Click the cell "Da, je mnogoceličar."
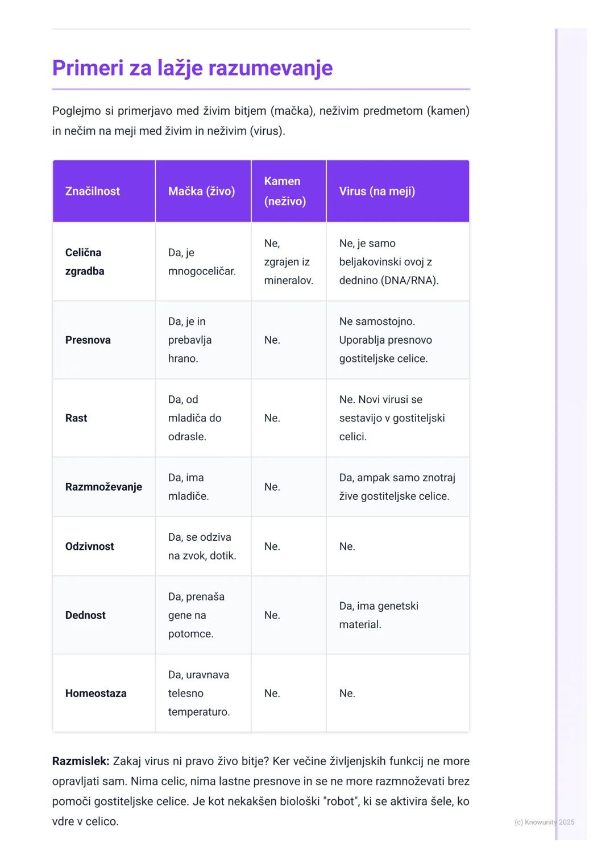 tap(202, 262)
